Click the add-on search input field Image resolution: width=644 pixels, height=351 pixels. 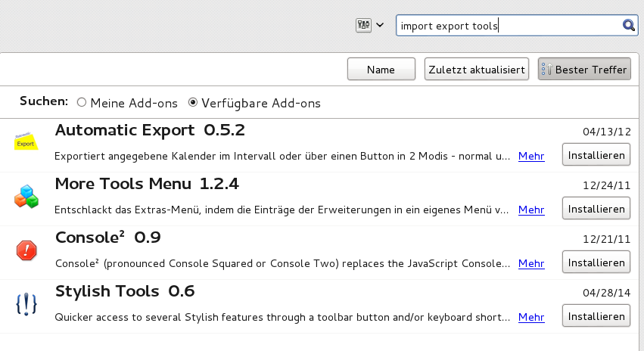507,26
